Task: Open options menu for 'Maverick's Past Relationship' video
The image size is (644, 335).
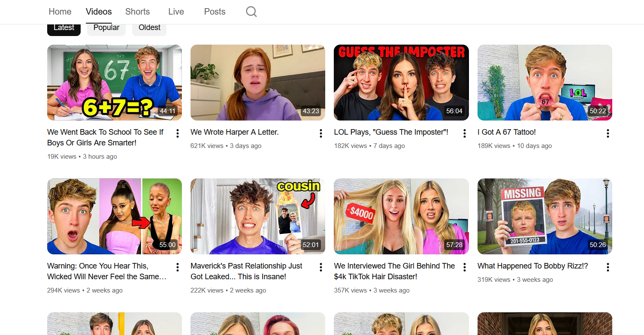Action: coord(321,267)
